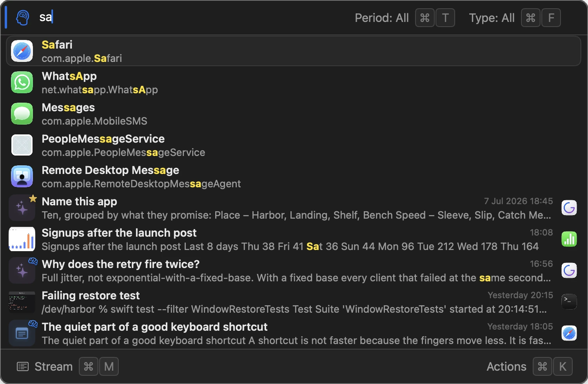
Task: Click the Full jitter snippet text
Action: click(x=296, y=278)
